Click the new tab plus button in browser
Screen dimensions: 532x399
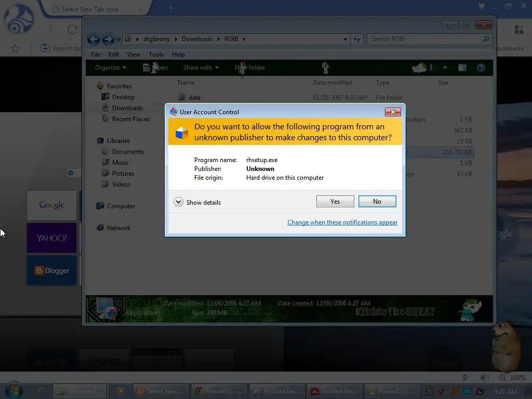tap(171, 8)
